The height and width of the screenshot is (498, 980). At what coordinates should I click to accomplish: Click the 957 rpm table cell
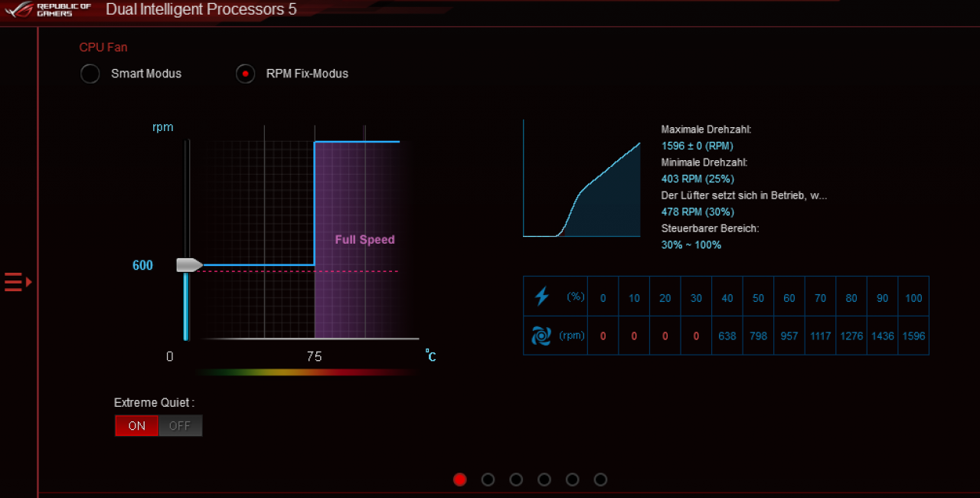[x=789, y=336]
